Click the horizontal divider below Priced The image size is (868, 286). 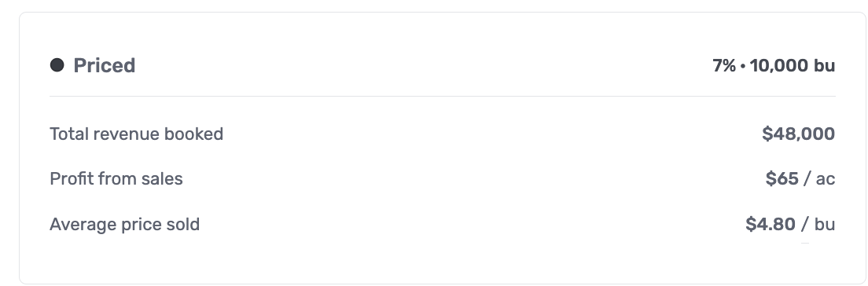[443, 97]
